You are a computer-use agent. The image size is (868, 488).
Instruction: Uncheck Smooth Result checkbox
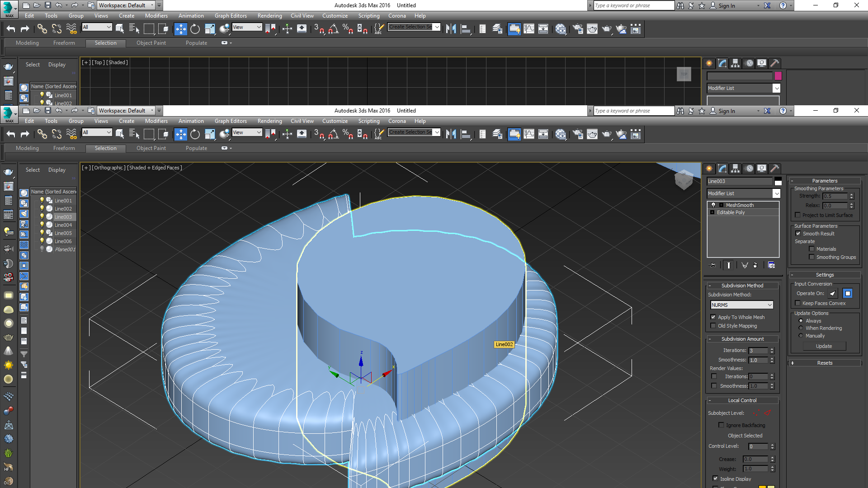pos(798,234)
